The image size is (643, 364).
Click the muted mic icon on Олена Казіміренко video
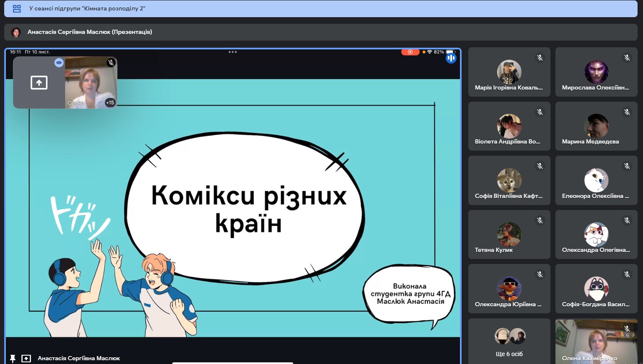[627, 329]
